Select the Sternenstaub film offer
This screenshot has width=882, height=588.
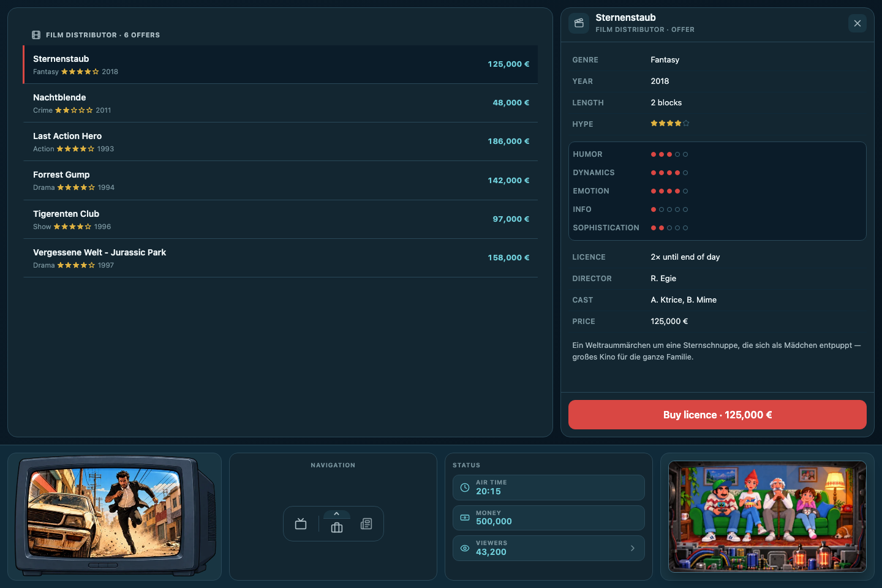click(x=281, y=64)
